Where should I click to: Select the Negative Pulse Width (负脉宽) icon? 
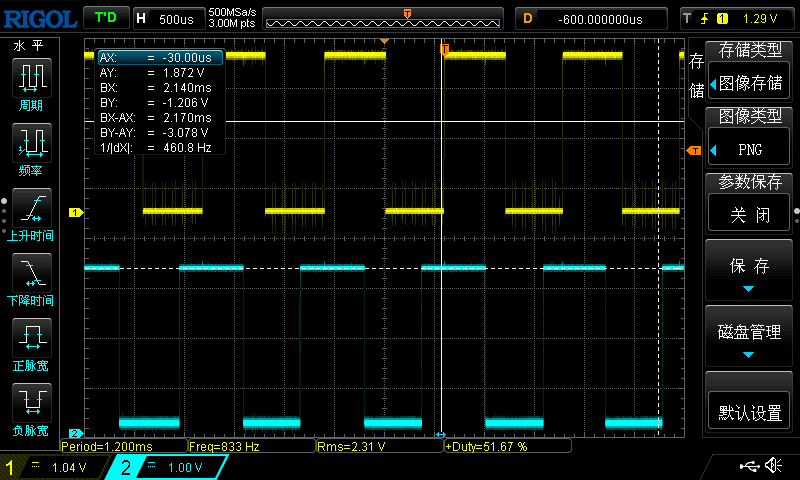coord(32,402)
